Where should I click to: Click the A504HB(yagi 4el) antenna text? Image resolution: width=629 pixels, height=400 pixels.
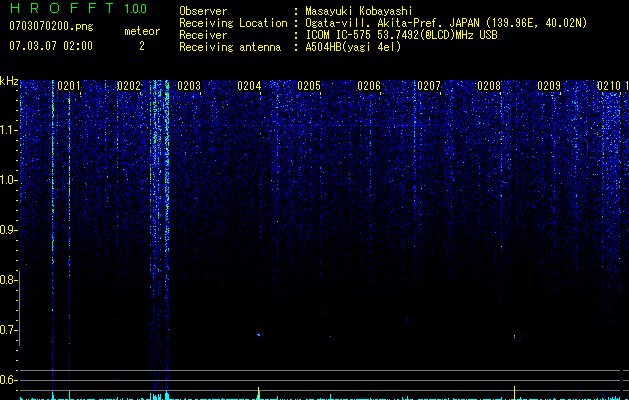coord(353,47)
